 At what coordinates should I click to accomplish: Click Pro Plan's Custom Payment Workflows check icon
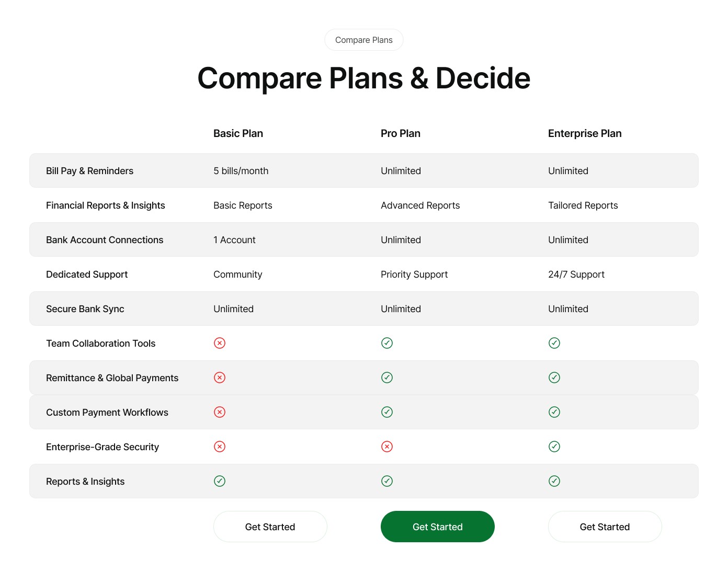point(387,412)
